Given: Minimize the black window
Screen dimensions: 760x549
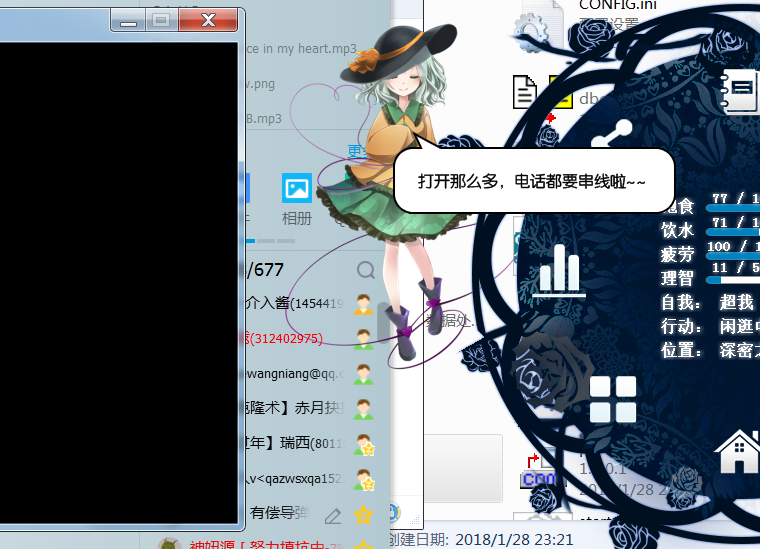Looking at the screenshot, I should pos(128,20).
